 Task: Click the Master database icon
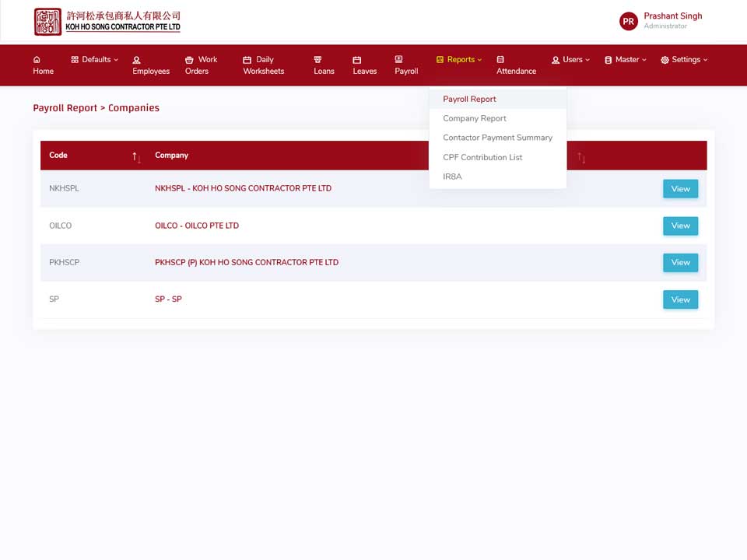[608, 60]
